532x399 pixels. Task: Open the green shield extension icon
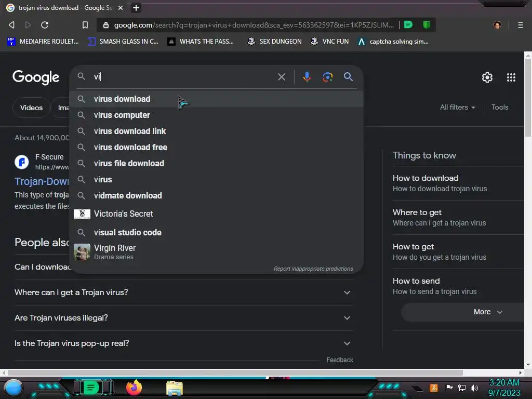pos(427,25)
